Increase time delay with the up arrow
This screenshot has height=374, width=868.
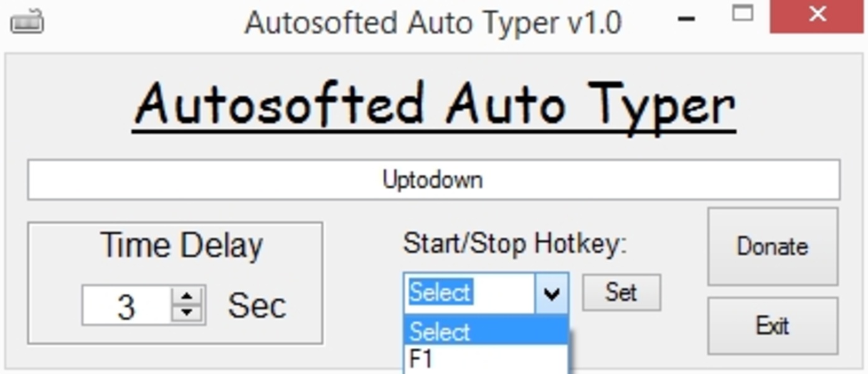[x=187, y=295]
